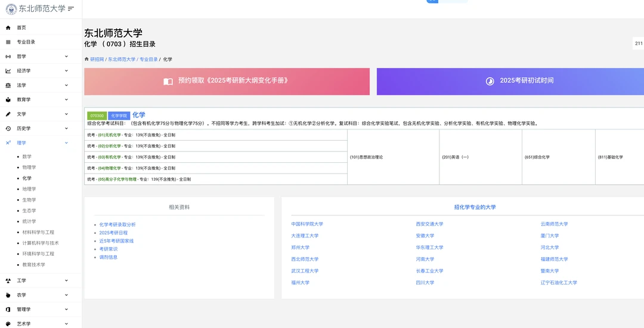Open 2025考研初试时间 banner
Screen dimensions: 644x328
510,81
